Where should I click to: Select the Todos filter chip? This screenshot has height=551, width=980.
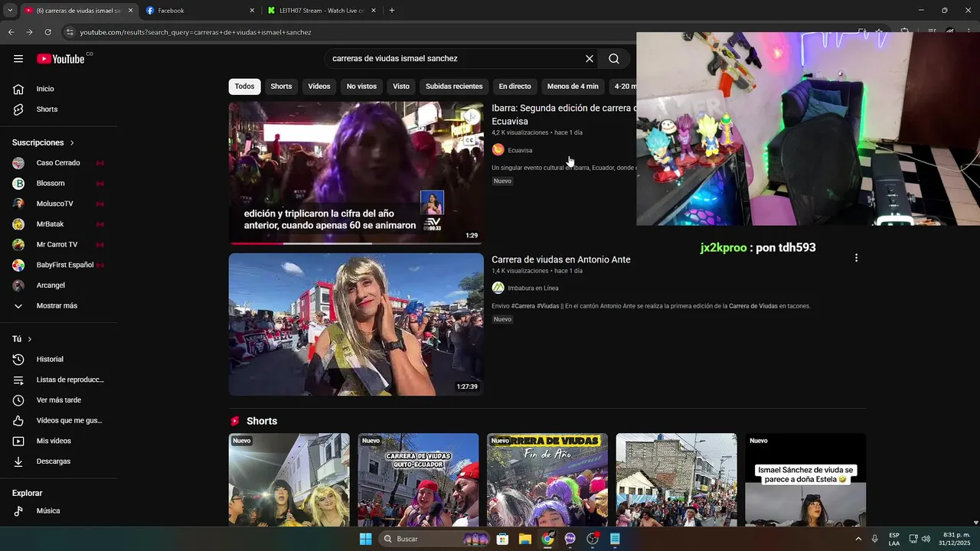pyautogui.click(x=244, y=86)
